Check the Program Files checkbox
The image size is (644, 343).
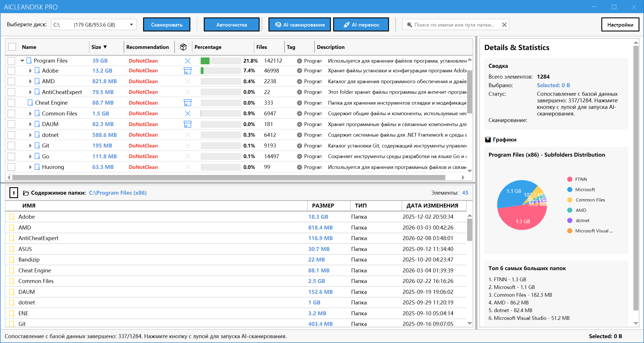click(x=11, y=61)
